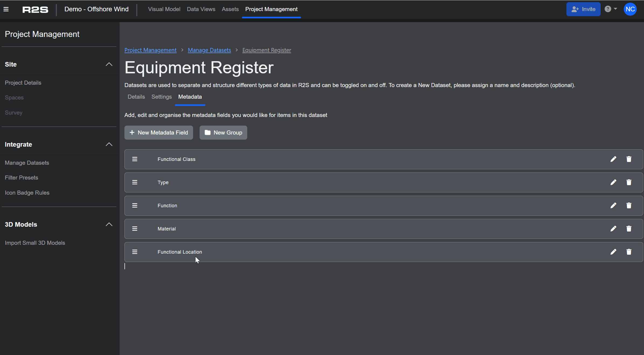This screenshot has width=644, height=355.
Task: Open the help dropdown menu
Action: [611, 9]
